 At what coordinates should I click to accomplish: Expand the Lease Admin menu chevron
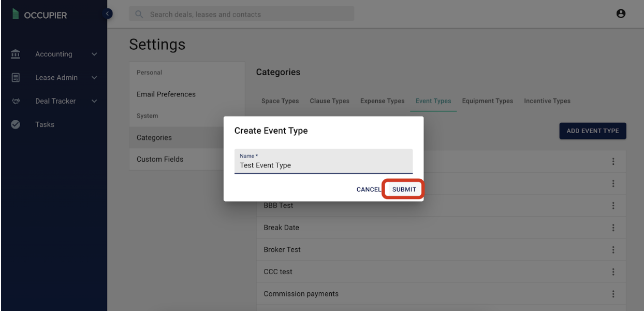point(94,78)
